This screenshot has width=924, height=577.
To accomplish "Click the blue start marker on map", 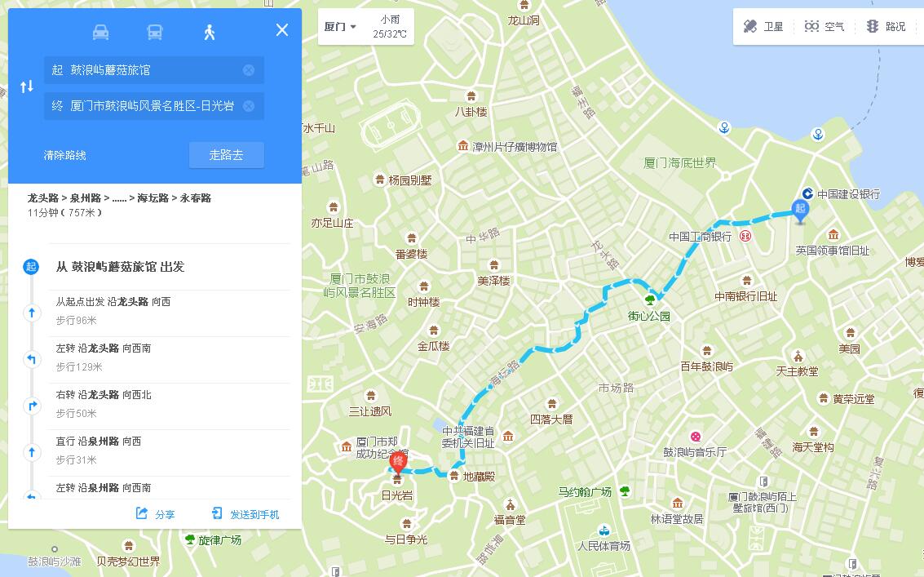I will (800, 211).
